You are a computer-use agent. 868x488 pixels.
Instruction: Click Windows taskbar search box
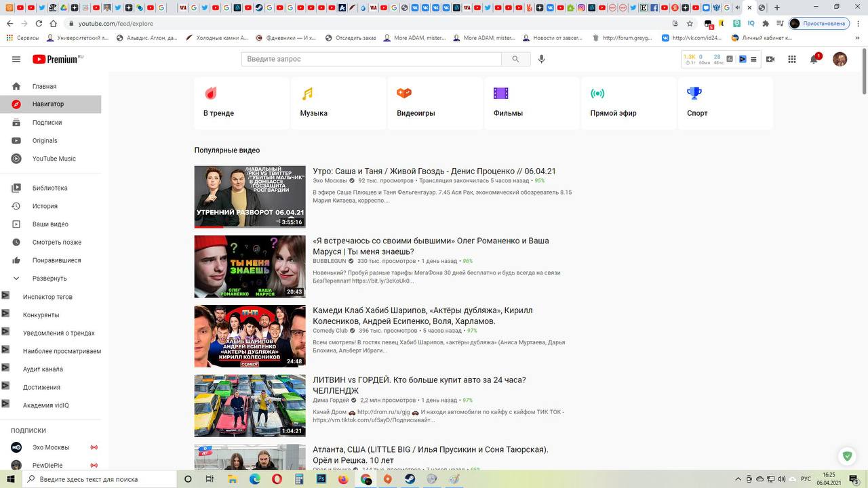coord(100,479)
